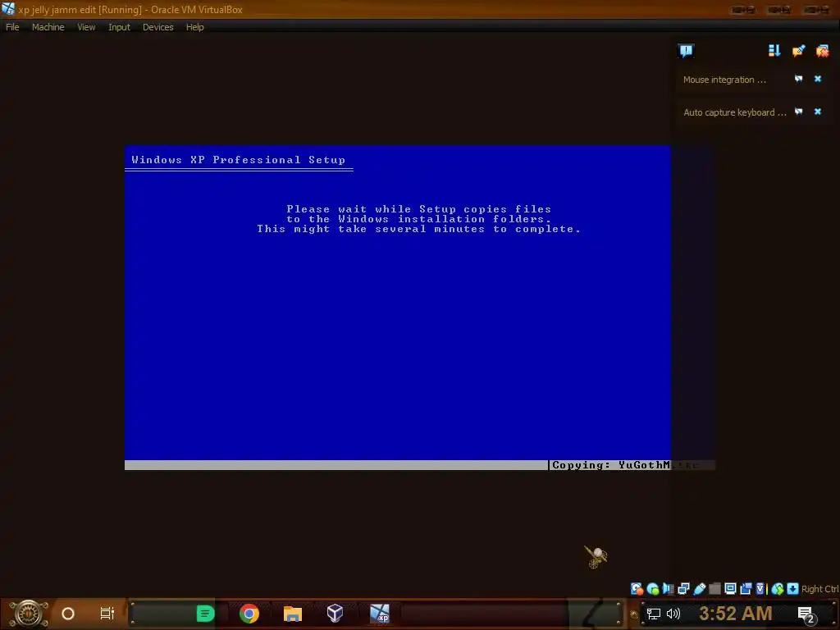840x630 pixels.
Task: Click the mouse integration status icon
Action: pyautogui.click(x=778, y=589)
